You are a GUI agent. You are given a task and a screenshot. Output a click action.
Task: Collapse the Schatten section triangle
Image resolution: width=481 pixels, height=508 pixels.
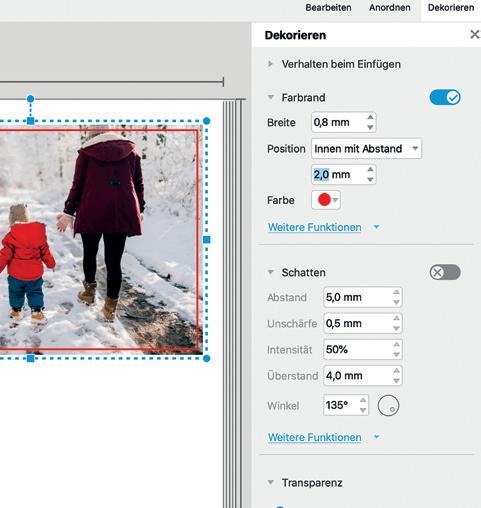click(271, 272)
